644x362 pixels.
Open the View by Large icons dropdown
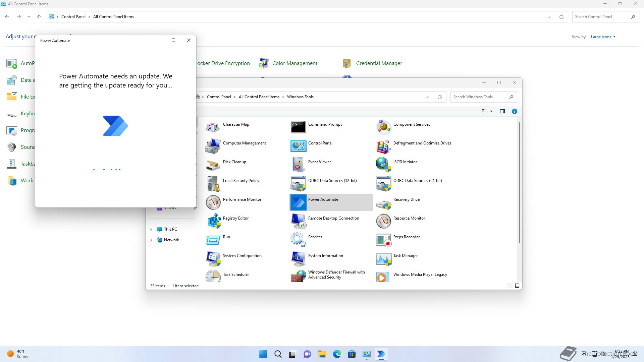pyautogui.click(x=603, y=37)
